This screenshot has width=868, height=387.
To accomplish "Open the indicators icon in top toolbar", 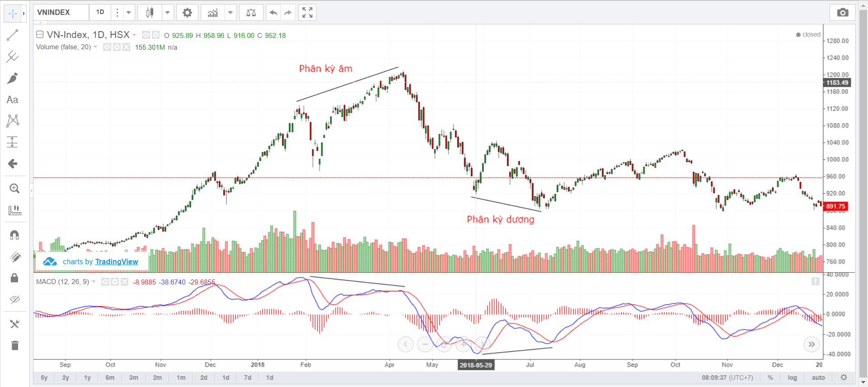I will 212,13.
